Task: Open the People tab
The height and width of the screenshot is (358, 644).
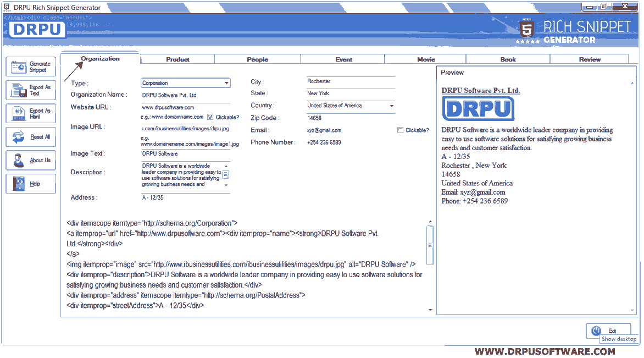Action: (x=258, y=59)
